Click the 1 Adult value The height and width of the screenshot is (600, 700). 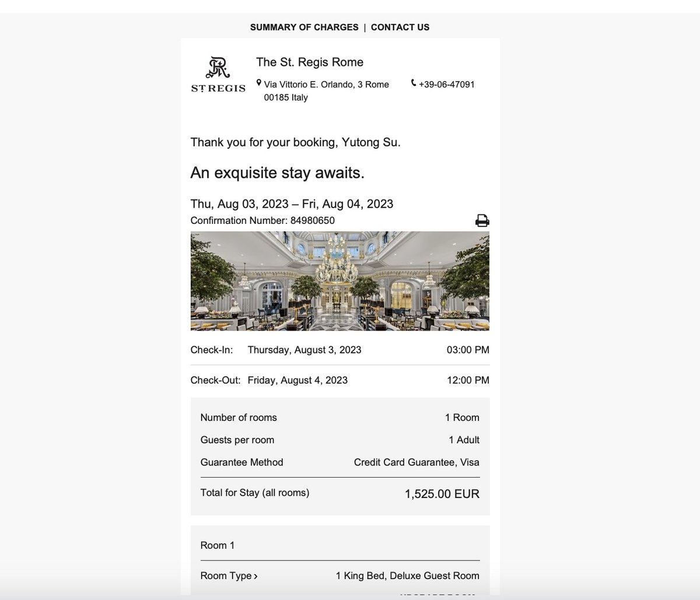click(x=464, y=440)
